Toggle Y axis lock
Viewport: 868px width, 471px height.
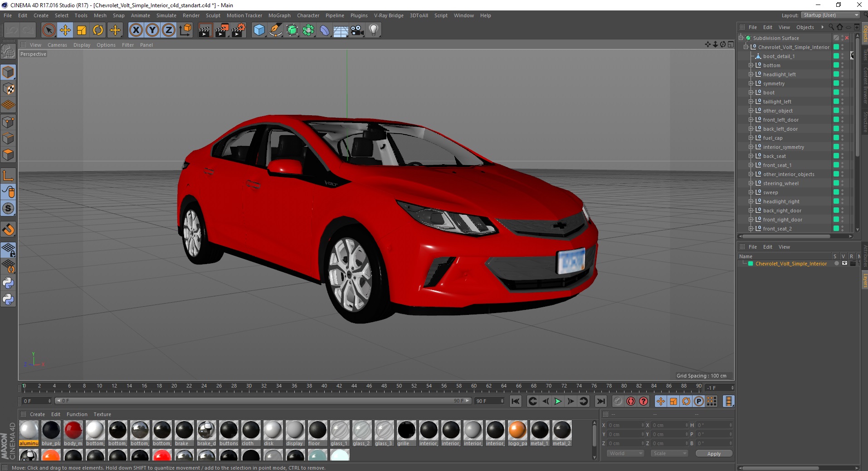pyautogui.click(x=152, y=30)
